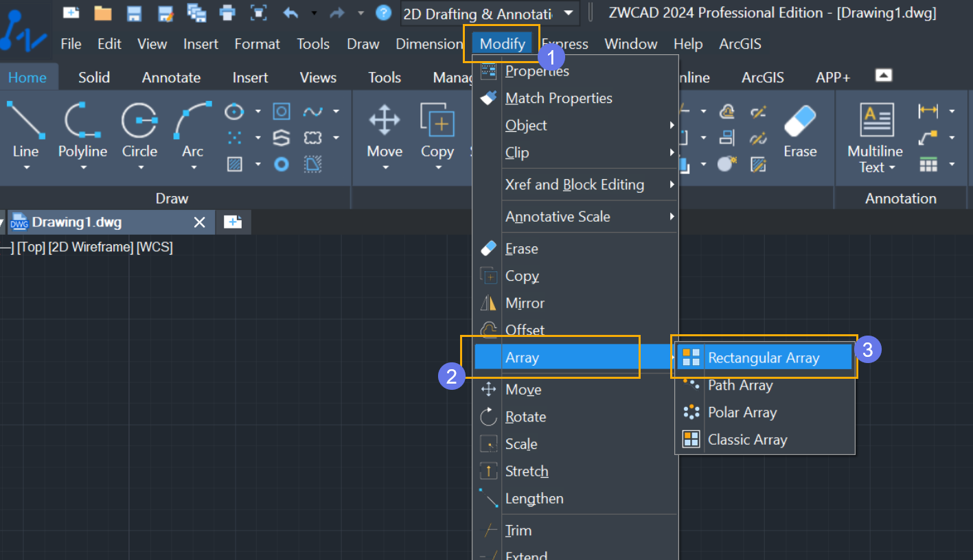Switch to the APP+ ribbon tab
973x560 pixels.
click(833, 78)
